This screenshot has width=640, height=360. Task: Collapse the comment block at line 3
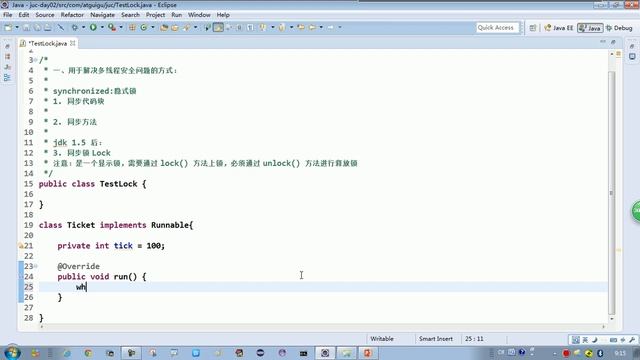pyautogui.click(x=36, y=60)
